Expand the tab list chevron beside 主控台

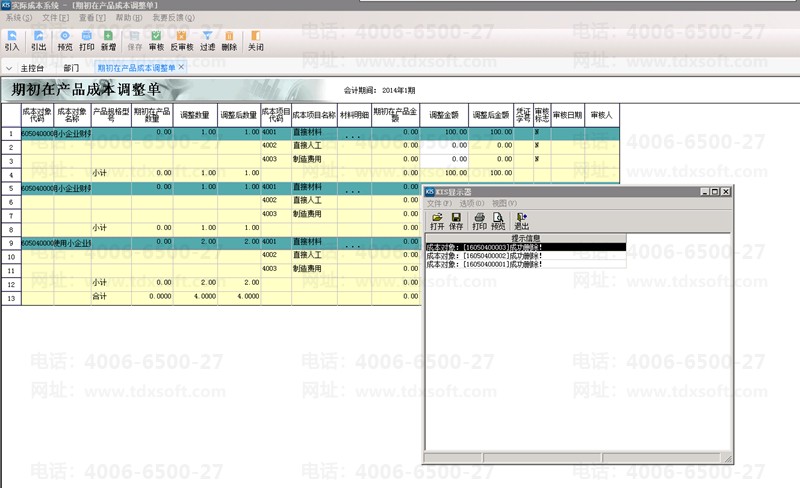click(9, 68)
